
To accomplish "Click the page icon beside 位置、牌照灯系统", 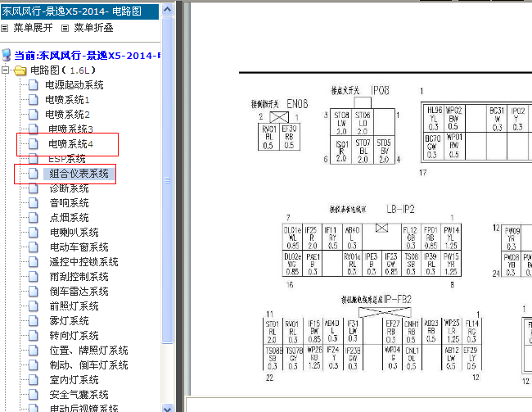I will tap(34, 351).
